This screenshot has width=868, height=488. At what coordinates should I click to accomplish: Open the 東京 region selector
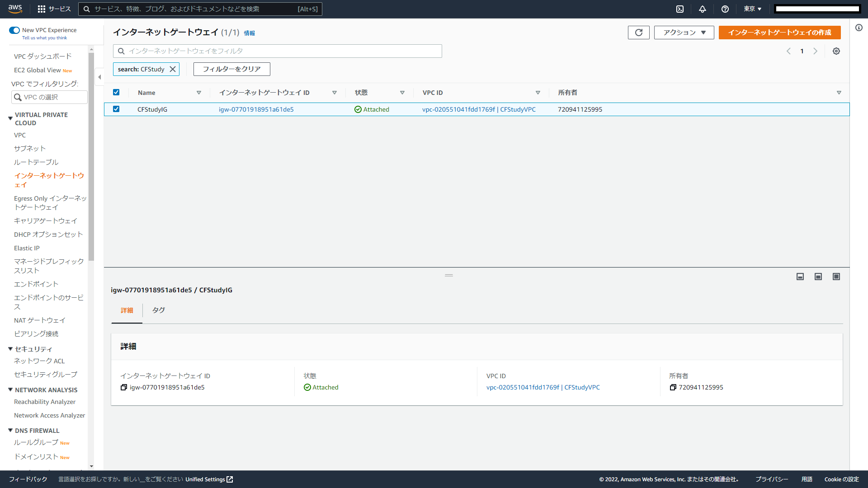click(x=752, y=9)
